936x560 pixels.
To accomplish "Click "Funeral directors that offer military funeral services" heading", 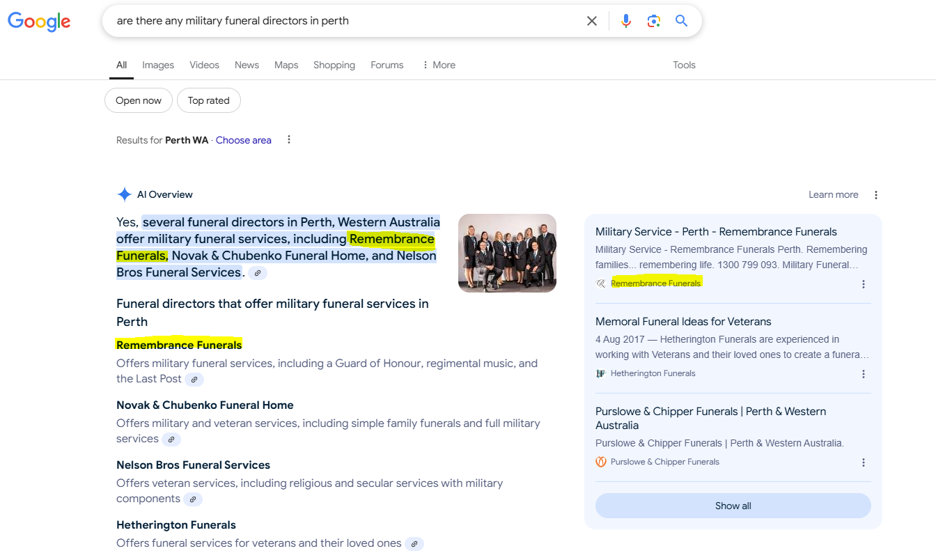I will pyautogui.click(x=272, y=313).
